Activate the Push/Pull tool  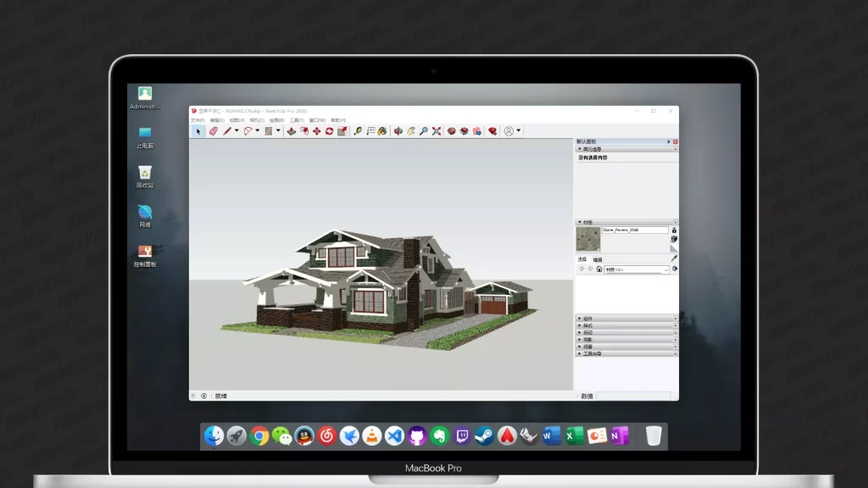pyautogui.click(x=291, y=131)
